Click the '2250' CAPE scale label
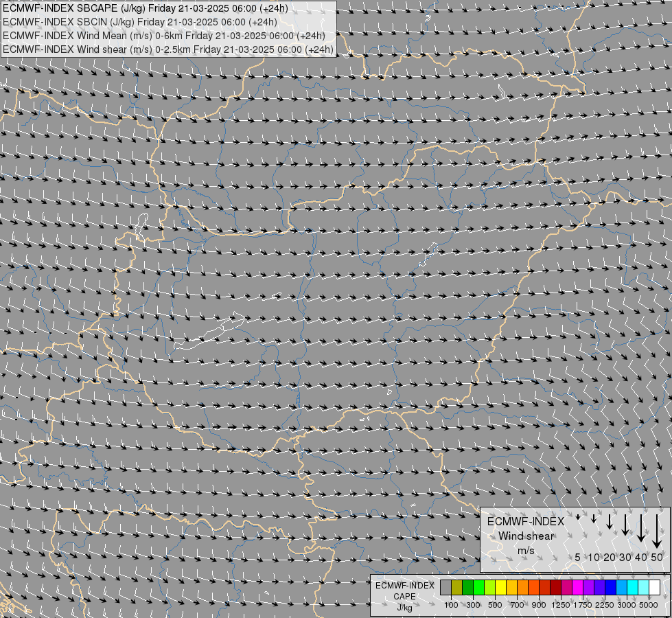This screenshot has height=618, width=672. click(605, 605)
